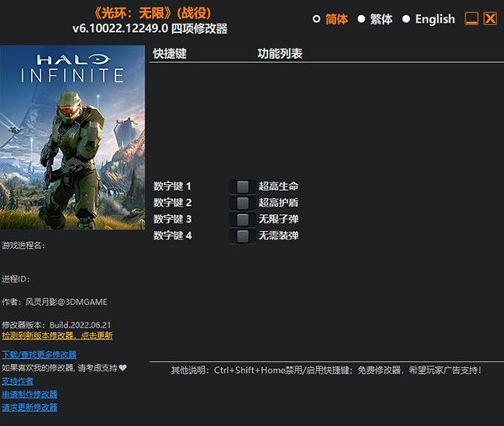Open the 申请制作修改器 link
Image resolution: width=504 pixels, height=426 pixels.
[29, 394]
